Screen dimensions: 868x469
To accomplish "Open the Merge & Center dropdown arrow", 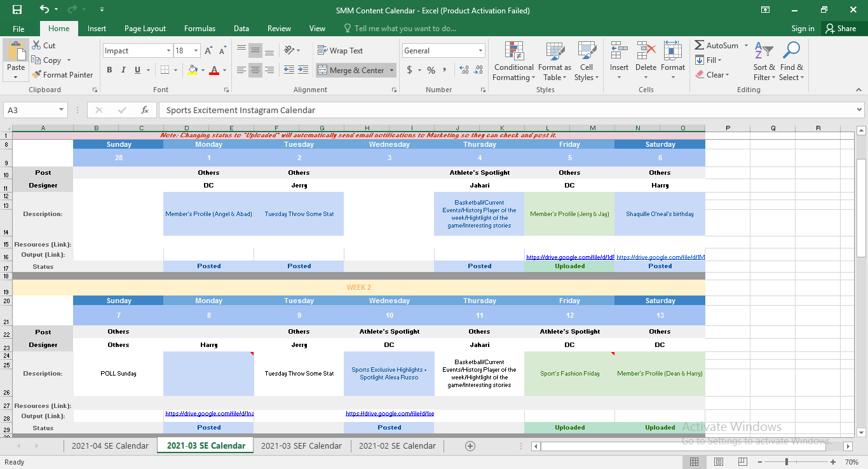I will (x=391, y=70).
